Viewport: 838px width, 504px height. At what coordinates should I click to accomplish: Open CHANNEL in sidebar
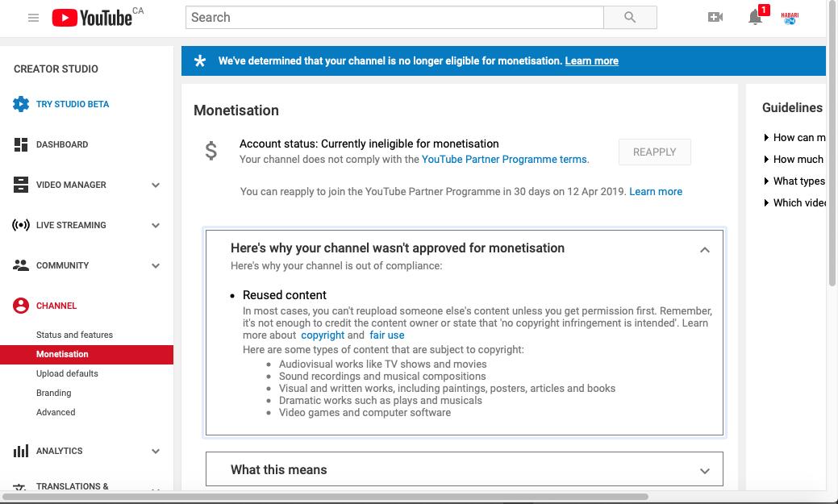pos(56,306)
